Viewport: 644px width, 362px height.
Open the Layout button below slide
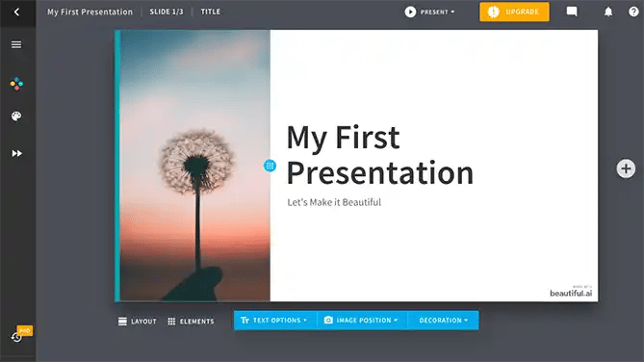point(138,322)
